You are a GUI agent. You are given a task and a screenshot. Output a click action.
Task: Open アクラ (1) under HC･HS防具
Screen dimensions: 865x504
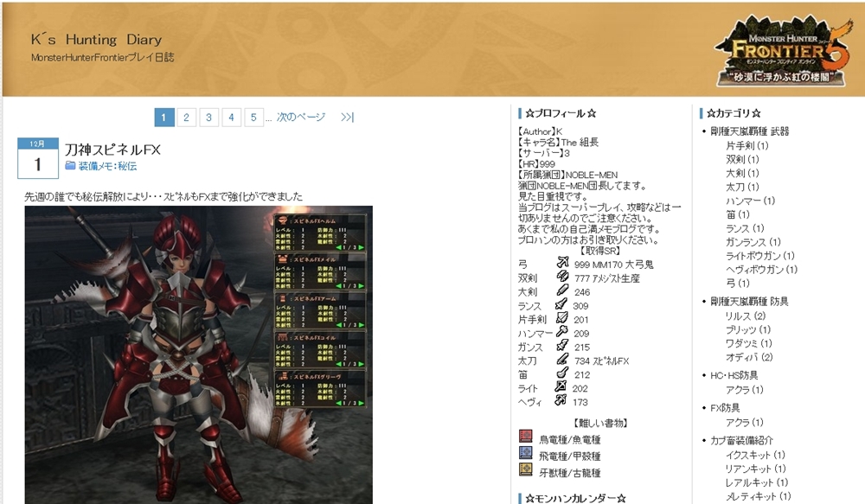(x=745, y=390)
